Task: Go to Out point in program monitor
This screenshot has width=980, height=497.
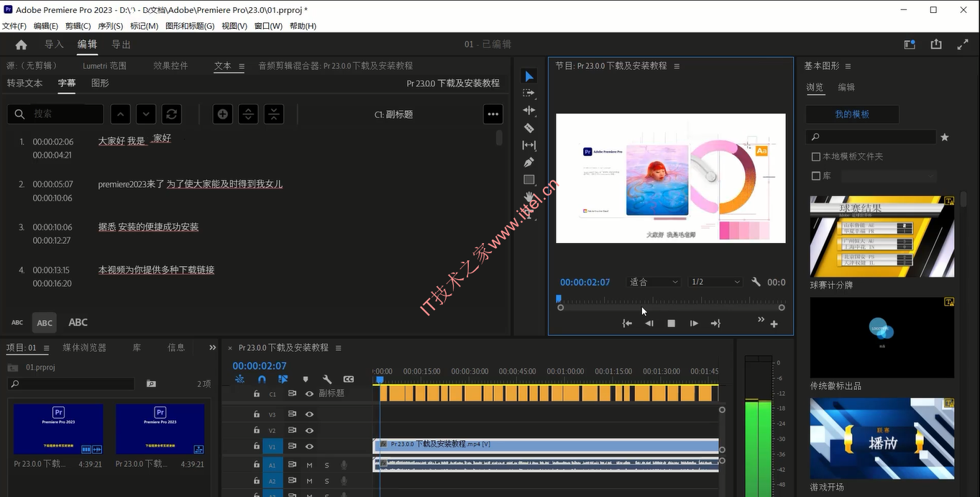Action: (715, 324)
